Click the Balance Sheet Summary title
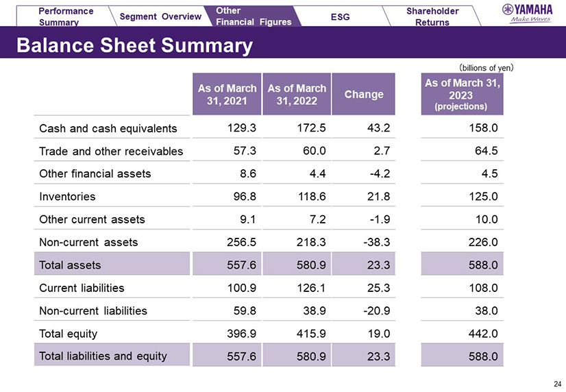The image size is (566, 392). 134,46
